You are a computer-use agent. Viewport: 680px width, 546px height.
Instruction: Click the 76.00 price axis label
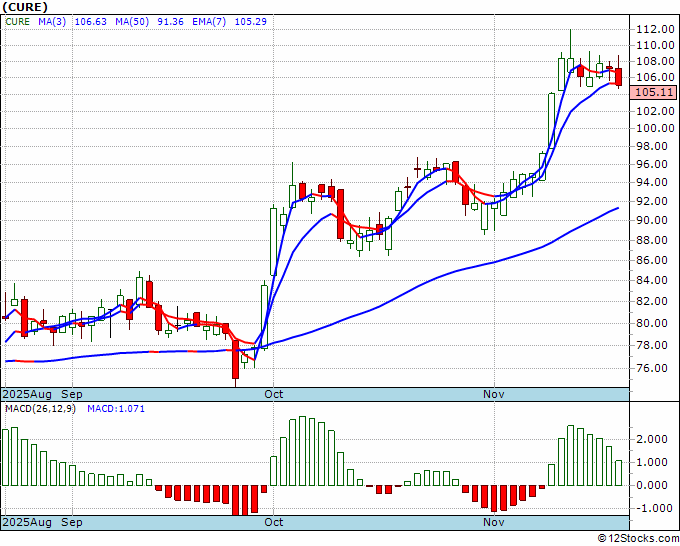pyautogui.click(x=651, y=369)
